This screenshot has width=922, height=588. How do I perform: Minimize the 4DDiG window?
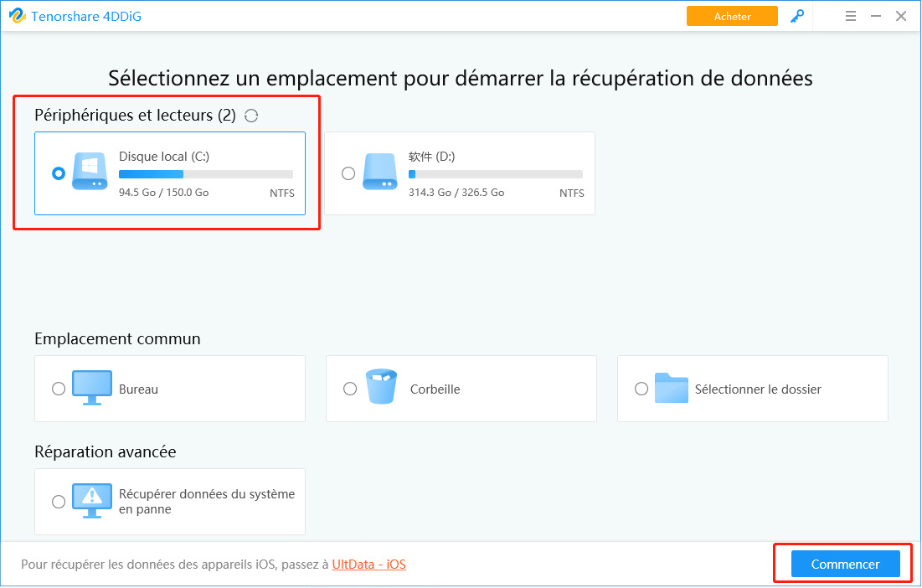pyautogui.click(x=876, y=17)
